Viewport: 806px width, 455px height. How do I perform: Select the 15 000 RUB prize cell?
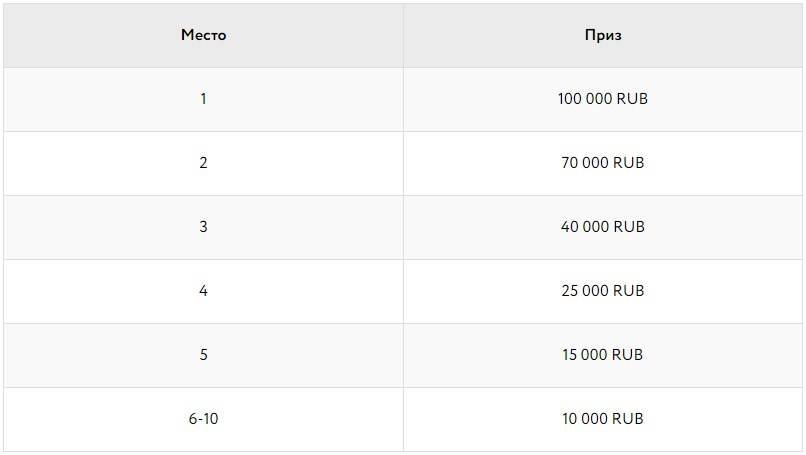click(x=602, y=355)
